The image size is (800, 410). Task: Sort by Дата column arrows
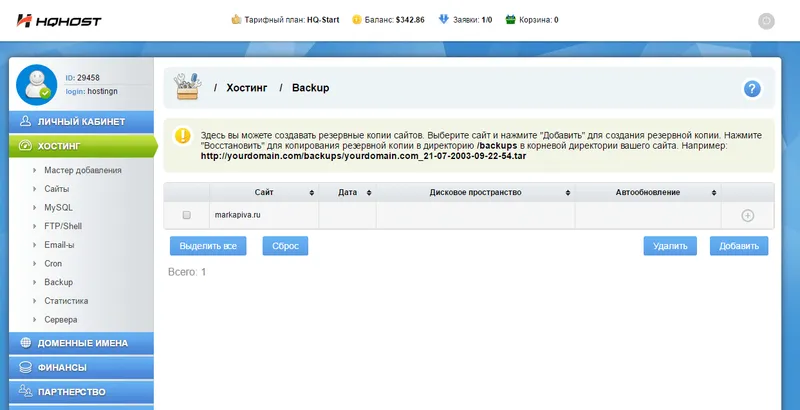(x=369, y=193)
